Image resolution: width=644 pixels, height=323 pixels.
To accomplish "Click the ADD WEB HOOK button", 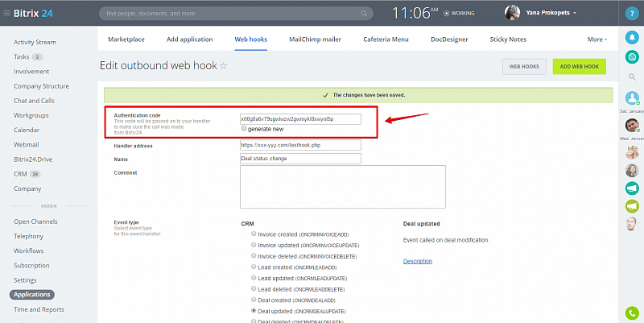I will [x=579, y=67].
